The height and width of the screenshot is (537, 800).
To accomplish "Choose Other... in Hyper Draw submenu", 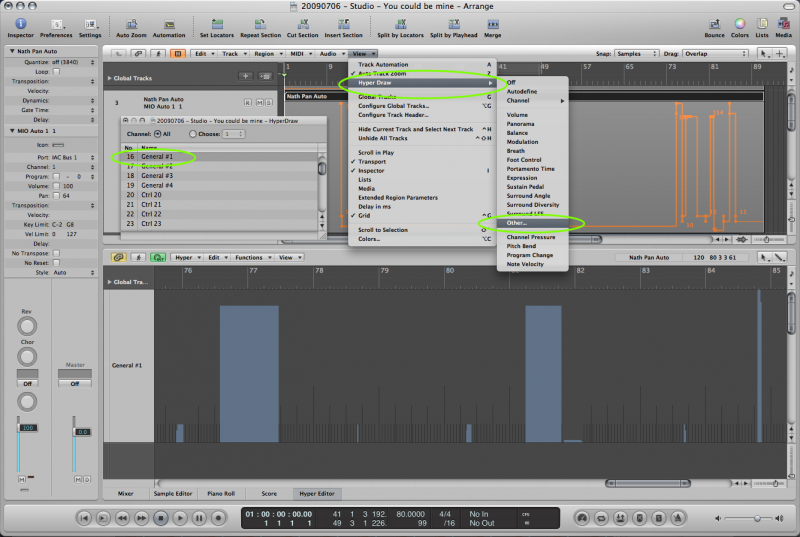I will [x=533, y=223].
